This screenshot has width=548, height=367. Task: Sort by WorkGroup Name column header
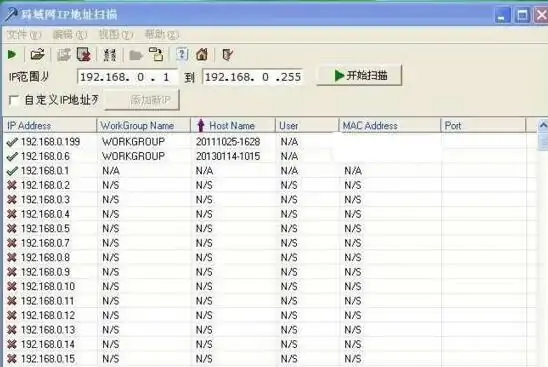(x=144, y=125)
